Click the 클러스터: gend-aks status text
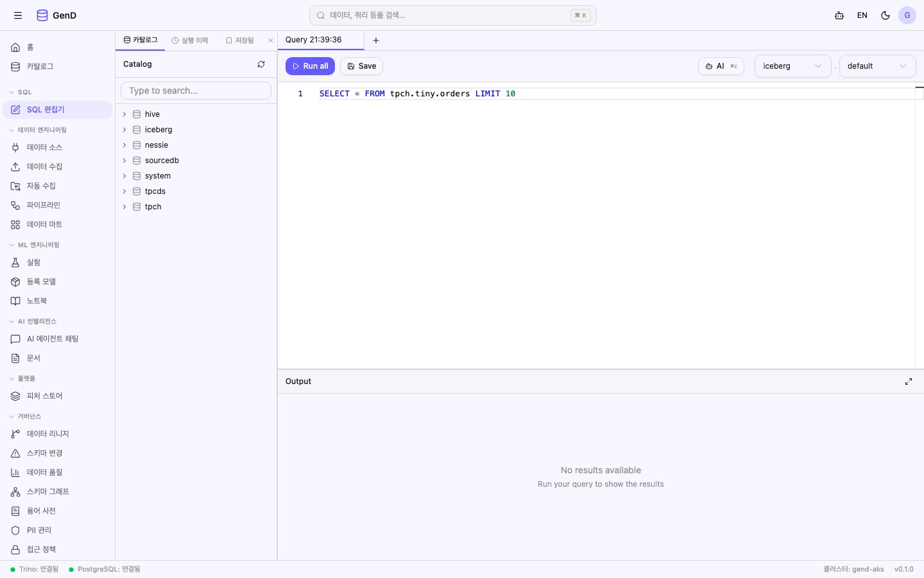 pyautogui.click(x=853, y=569)
